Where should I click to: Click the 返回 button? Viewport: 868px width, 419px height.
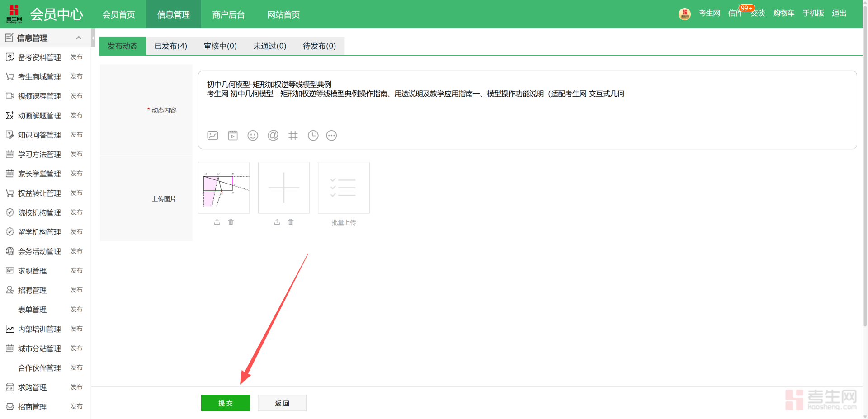coord(282,403)
